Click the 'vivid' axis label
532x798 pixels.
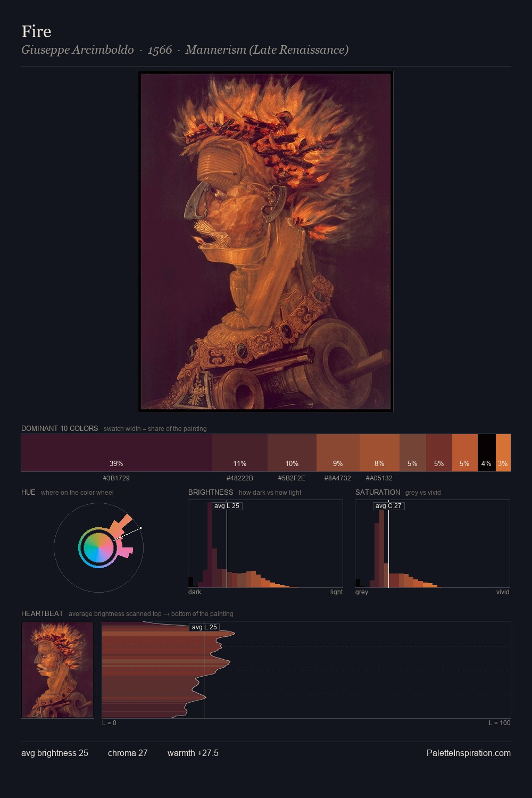tap(503, 592)
